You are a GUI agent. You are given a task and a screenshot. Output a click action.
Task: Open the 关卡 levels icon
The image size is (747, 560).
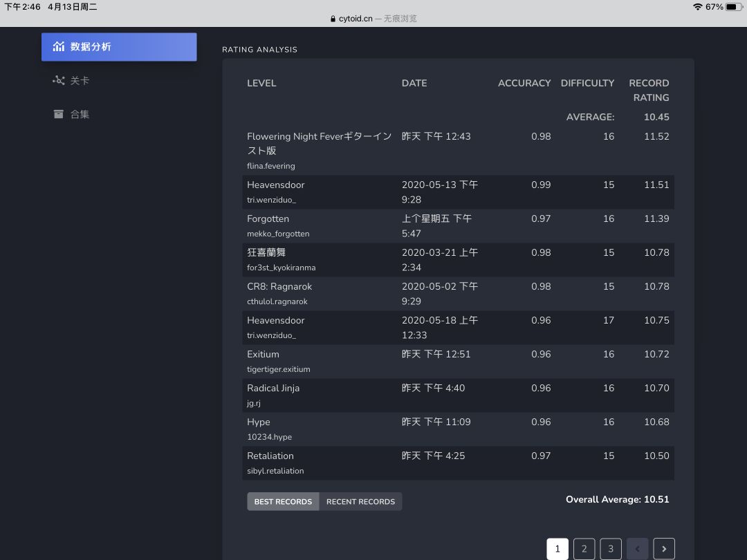tap(59, 80)
